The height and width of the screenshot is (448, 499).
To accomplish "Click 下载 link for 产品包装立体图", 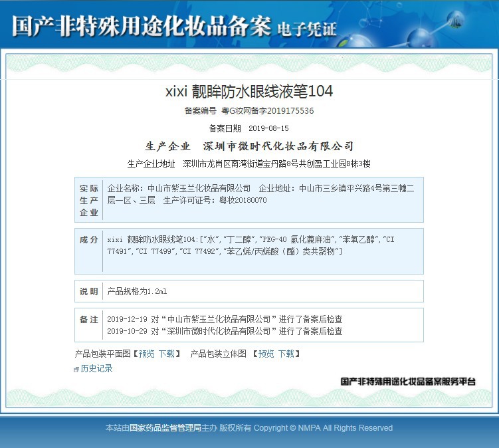I will click(286, 354).
